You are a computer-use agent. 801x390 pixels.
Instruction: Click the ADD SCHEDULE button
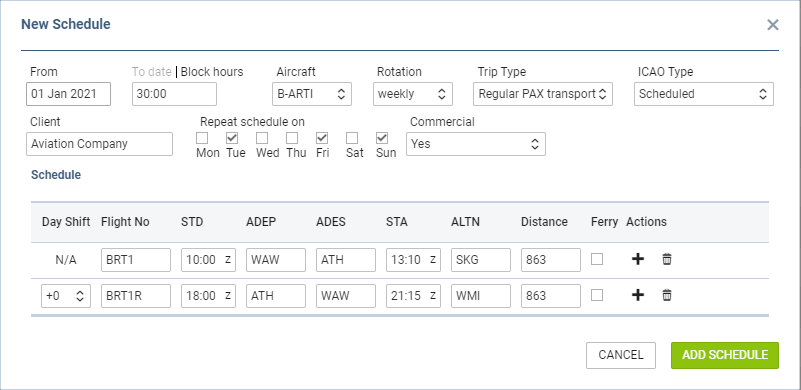[725, 355]
